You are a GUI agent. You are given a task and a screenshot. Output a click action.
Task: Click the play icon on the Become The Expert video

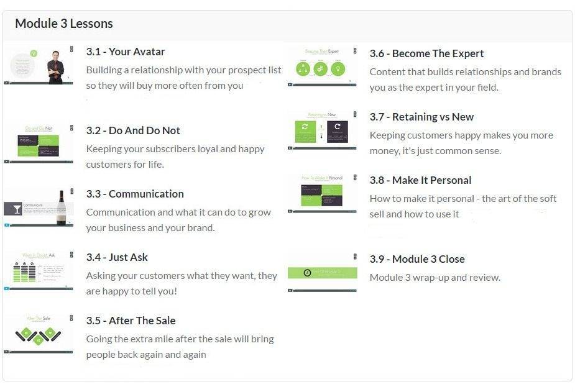pos(290,84)
